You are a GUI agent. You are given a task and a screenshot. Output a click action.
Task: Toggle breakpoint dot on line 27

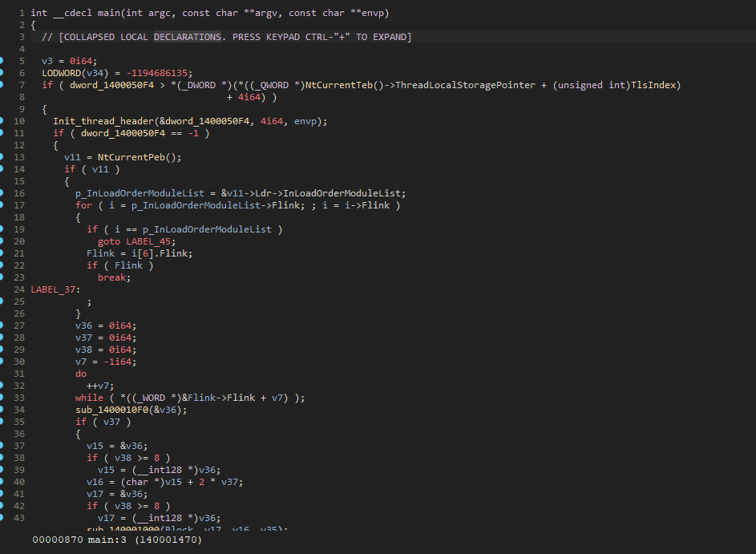pyautogui.click(x=1, y=326)
